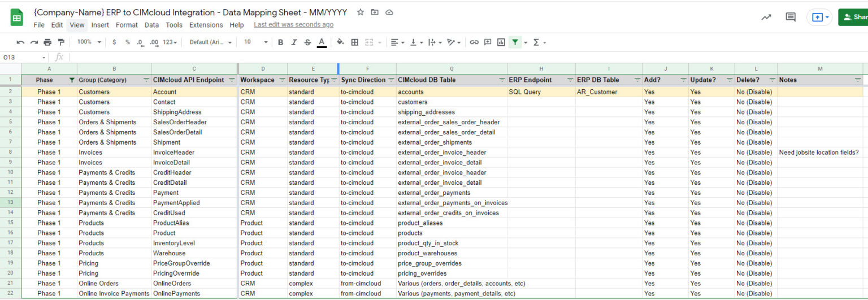This screenshot has height=300, width=868.
Task: Open the text color picker
Action: click(322, 42)
